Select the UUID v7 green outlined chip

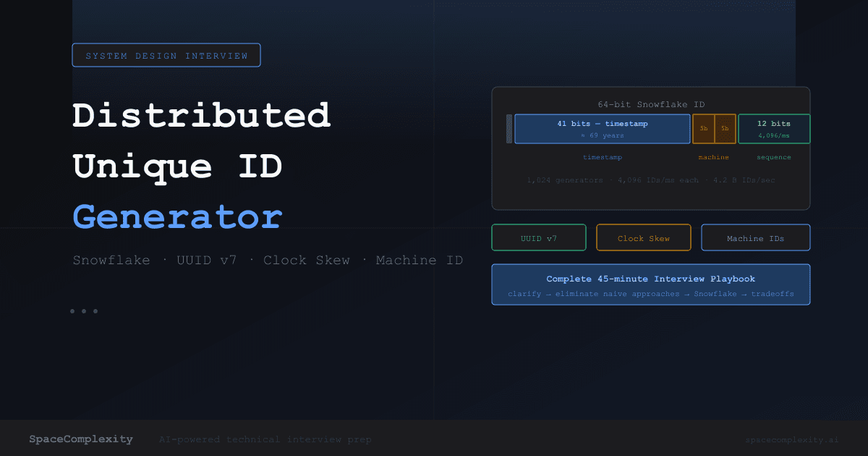pos(539,238)
